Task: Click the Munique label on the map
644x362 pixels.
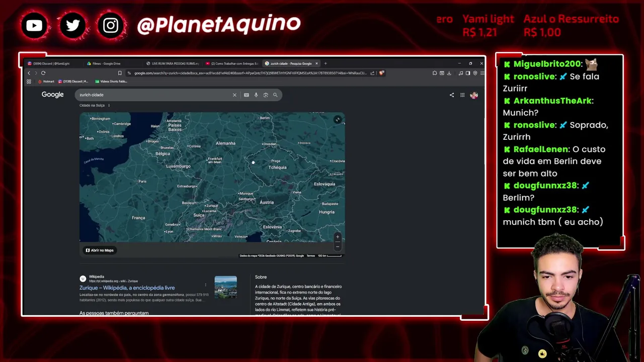Action: pyautogui.click(x=247, y=194)
